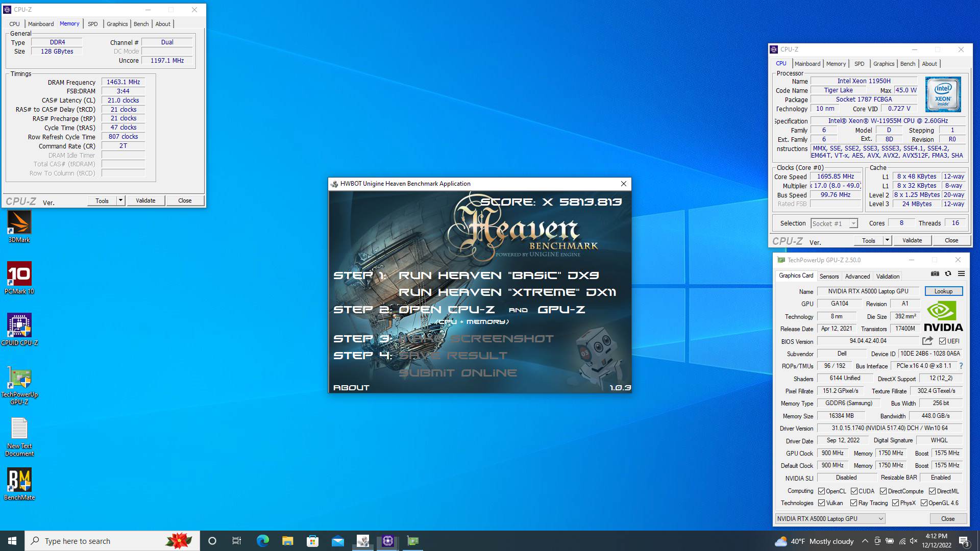This screenshot has width=980, height=551.
Task: Switch to CPU-Z taskbar item
Action: 388,541
